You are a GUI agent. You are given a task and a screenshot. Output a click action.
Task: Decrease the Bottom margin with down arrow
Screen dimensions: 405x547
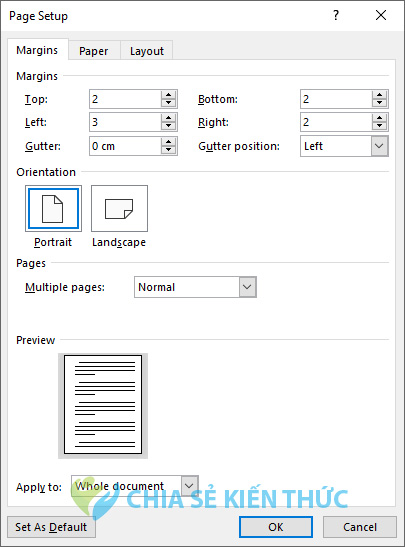pyautogui.click(x=379, y=103)
